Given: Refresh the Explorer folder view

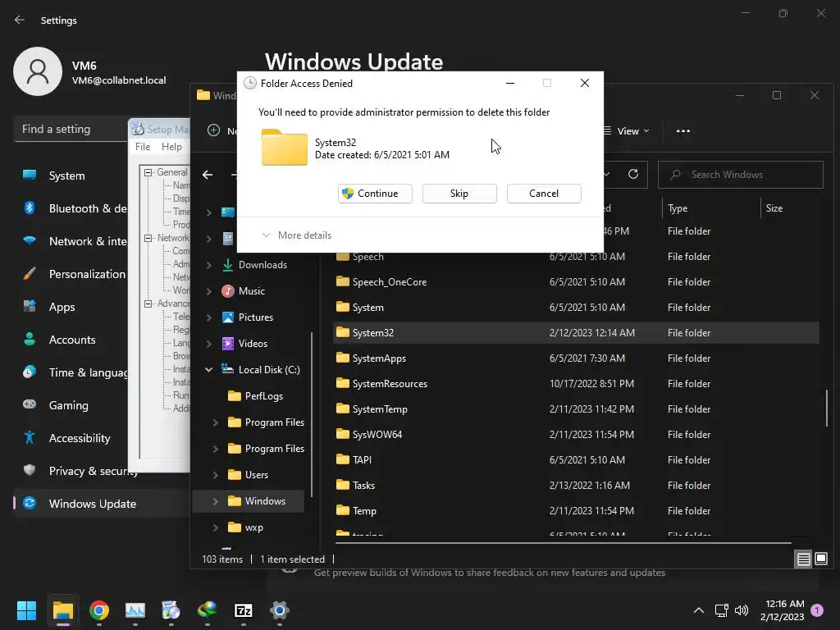Looking at the screenshot, I should tap(633, 174).
